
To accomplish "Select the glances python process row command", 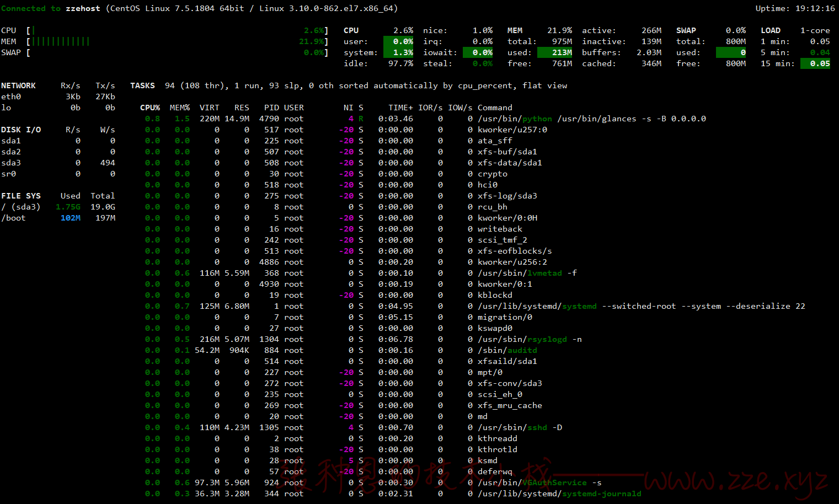I will click(592, 119).
